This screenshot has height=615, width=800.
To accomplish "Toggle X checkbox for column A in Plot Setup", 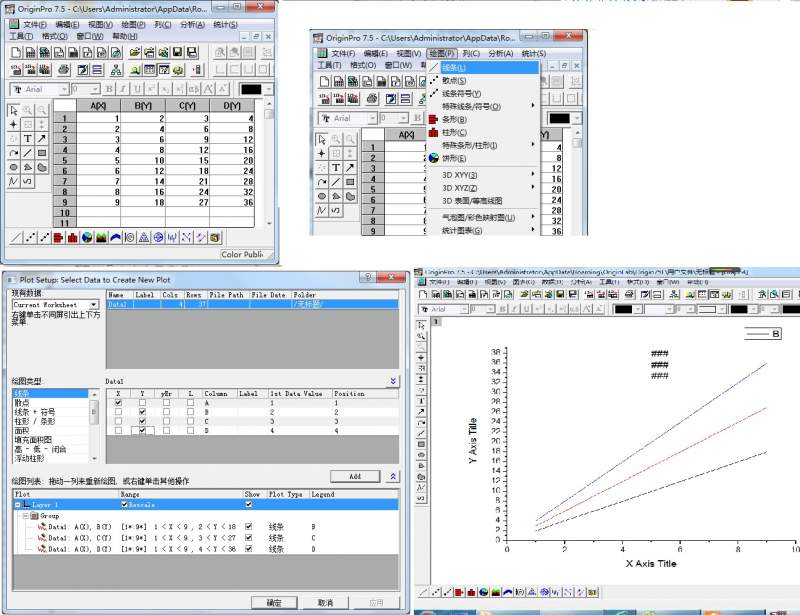I will [x=118, y=403].
